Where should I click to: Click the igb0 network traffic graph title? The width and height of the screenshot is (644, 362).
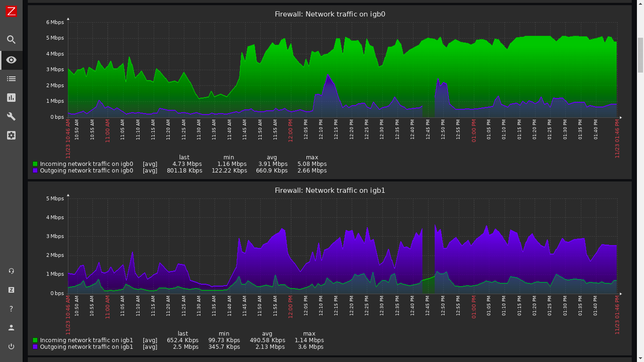[x=330, y=14]
